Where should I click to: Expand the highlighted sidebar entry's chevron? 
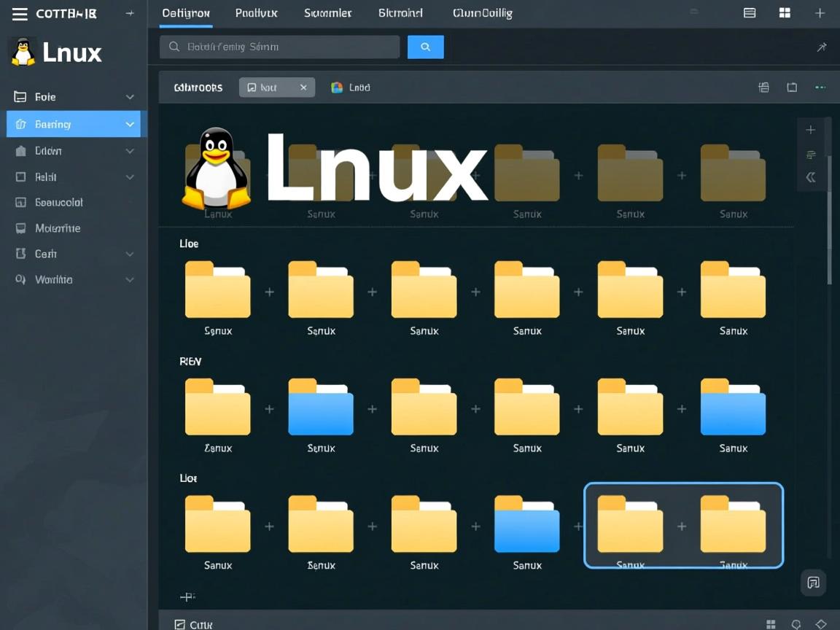coord(130,124)
